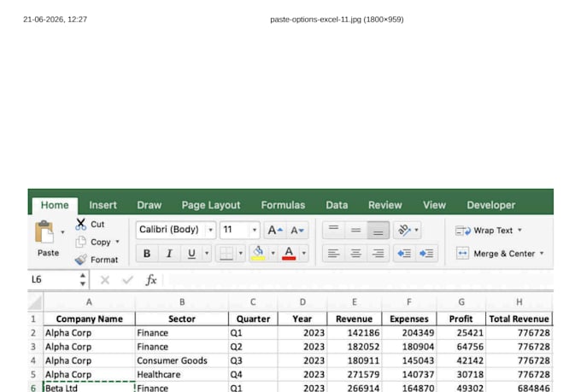
Task: Open the Merge & Center dropdown arrow
Action: [x=542, y=254]
